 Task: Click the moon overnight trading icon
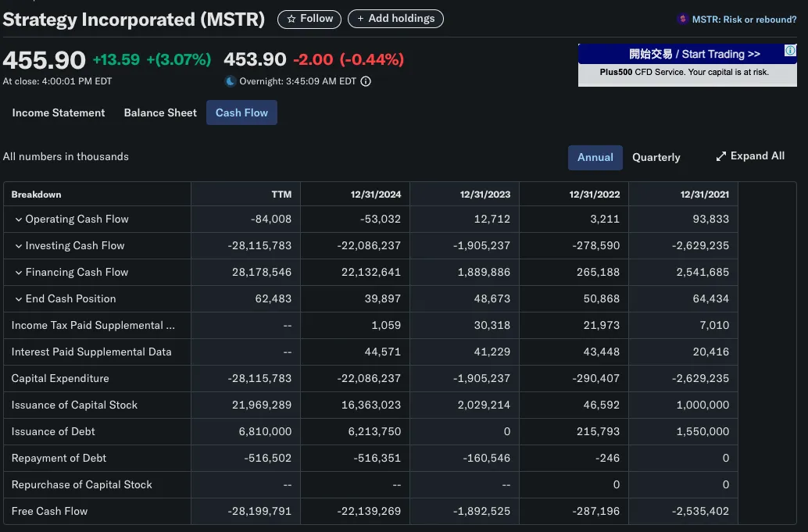pos(230,81)
